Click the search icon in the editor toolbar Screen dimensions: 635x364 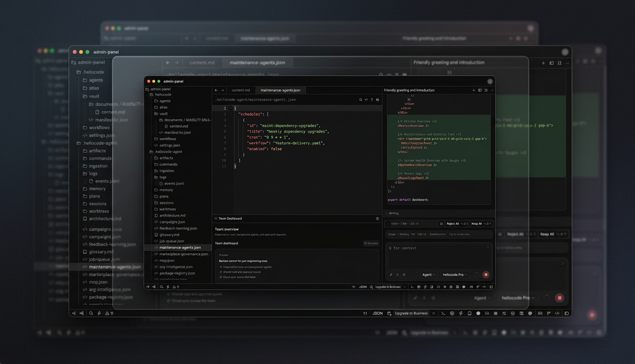point(360,100)
